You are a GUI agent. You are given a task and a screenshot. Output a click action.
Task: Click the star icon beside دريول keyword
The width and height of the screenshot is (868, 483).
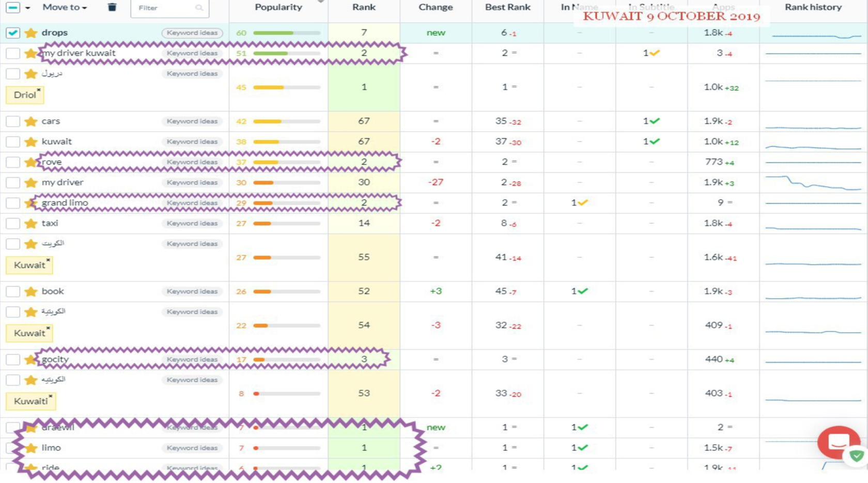(31, 74)
